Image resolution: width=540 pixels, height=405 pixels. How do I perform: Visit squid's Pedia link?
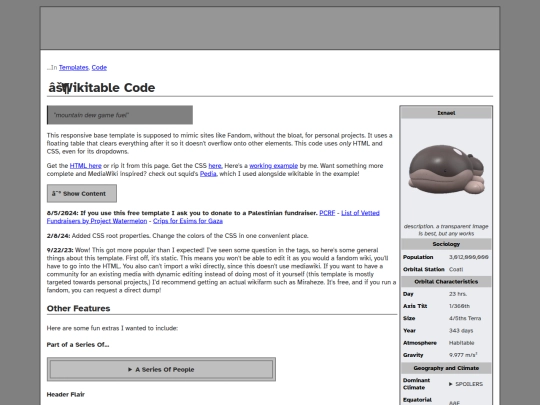tap(208, 174)
